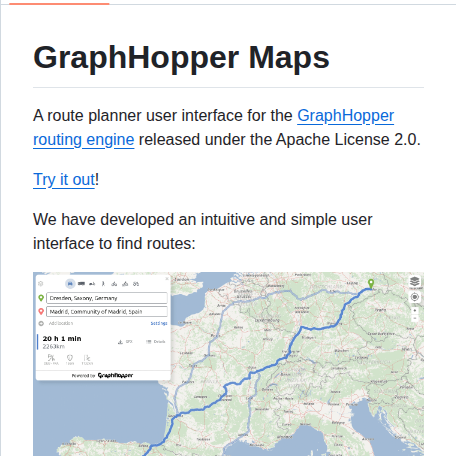
Task: Download the route via GPX button
Action: tap(125, 342)
